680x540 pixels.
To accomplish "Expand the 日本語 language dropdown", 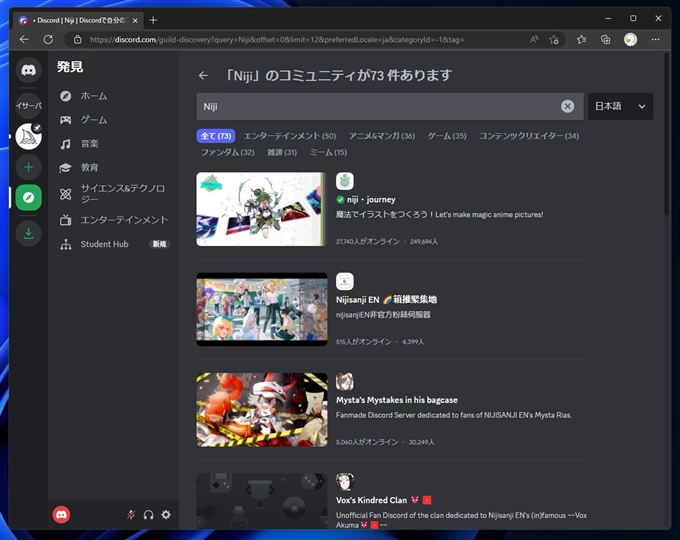I will (621, 106).
